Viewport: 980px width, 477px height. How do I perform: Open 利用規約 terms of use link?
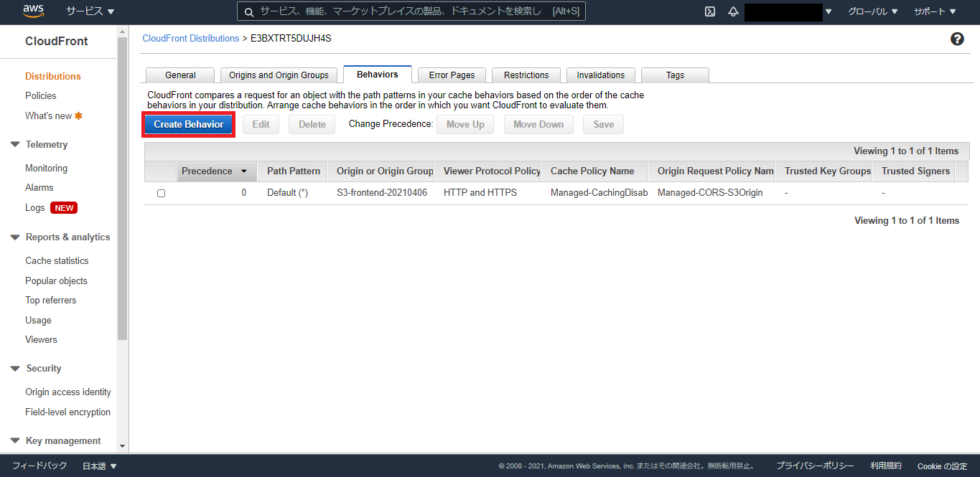[886, 466]
